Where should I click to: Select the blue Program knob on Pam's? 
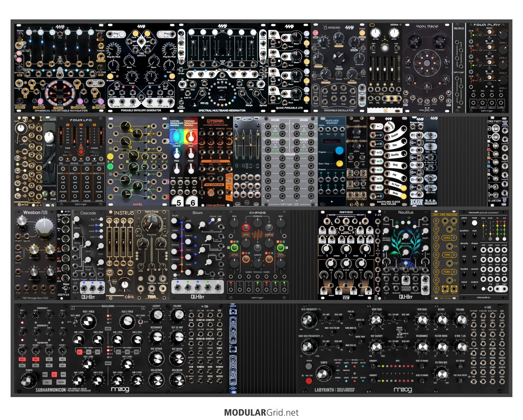pos(339,151)
